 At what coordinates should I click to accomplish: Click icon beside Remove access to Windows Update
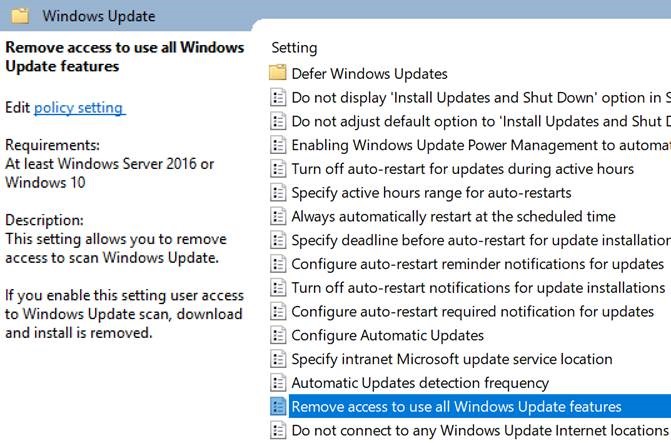pyautogui.click(x=278, y=407)
